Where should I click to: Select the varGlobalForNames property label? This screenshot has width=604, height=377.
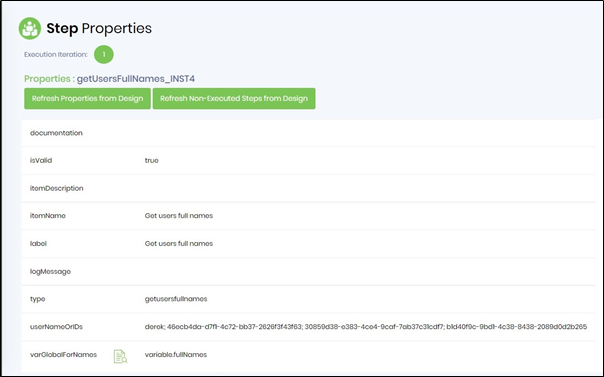pyautogui.click(x=64, y=355)
